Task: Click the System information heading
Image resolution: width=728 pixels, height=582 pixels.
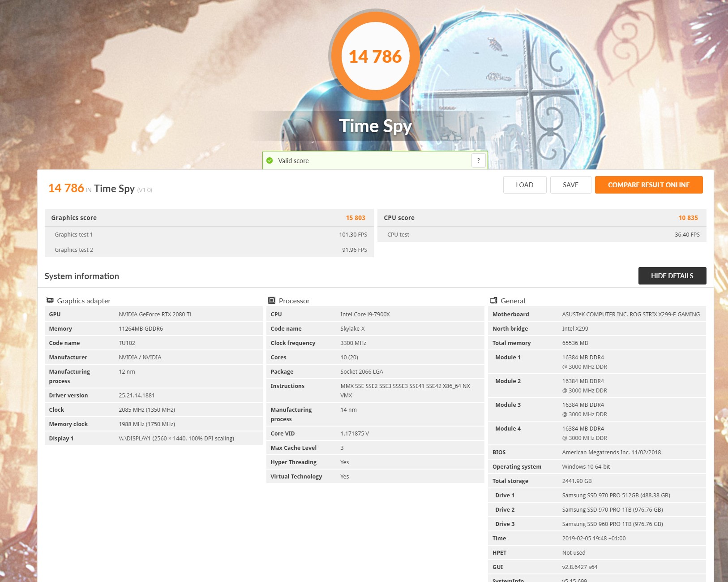Action: pos(82,276)
